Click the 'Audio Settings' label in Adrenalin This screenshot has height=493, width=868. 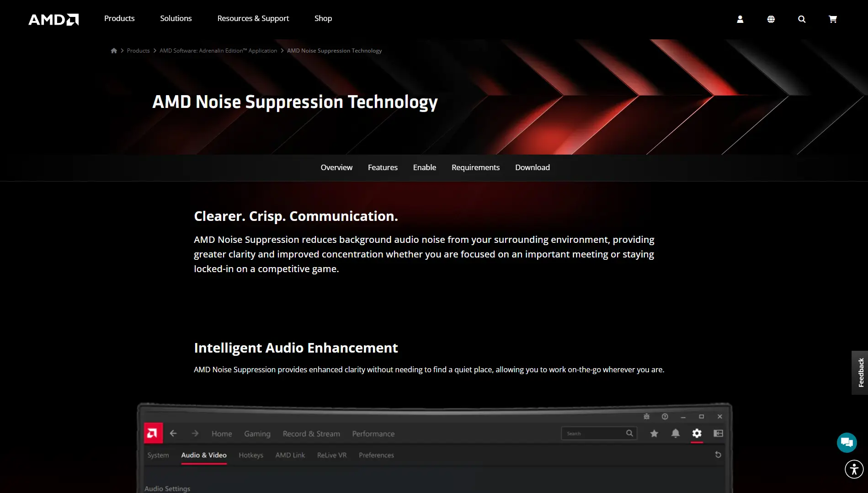(167, 488)
